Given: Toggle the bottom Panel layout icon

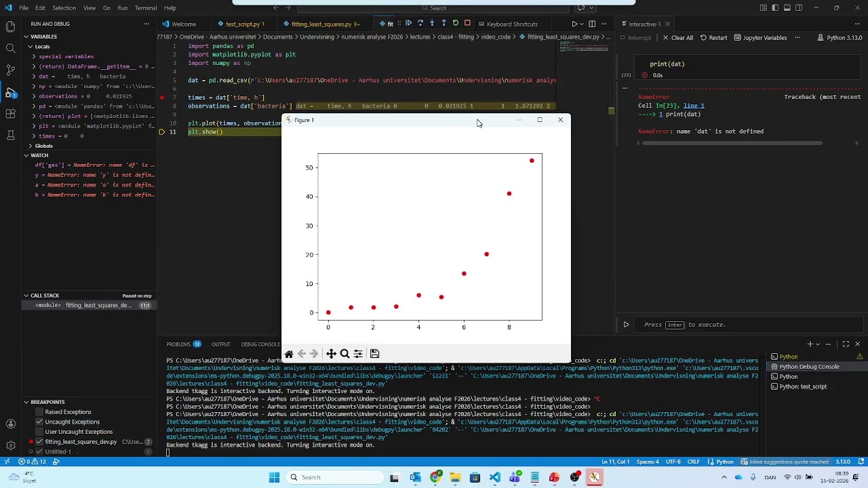Looking at the screenshot, I should (787, 8).
